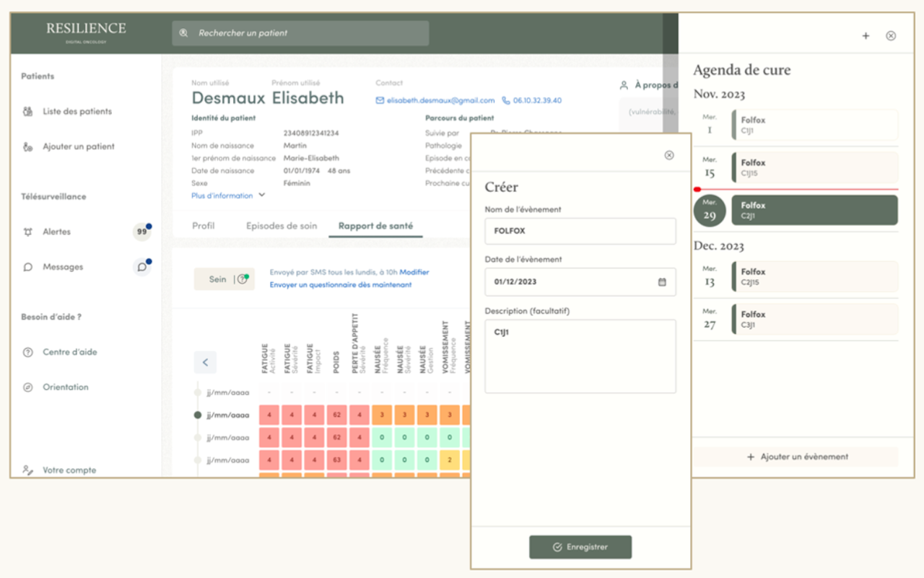Viewport: 924px width, 578px height.
Task: Go to previous columns with left chevron
Action: (205, 362)
